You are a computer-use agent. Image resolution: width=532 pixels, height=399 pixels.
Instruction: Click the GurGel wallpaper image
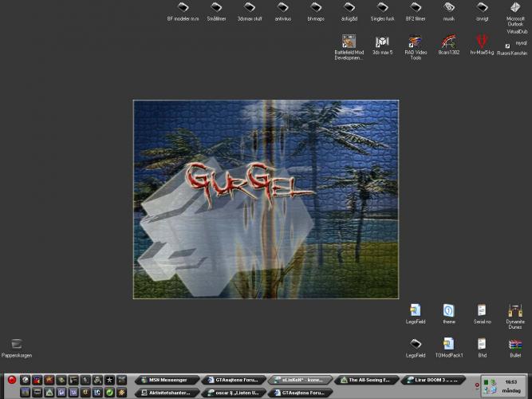(x=266, y=199)
